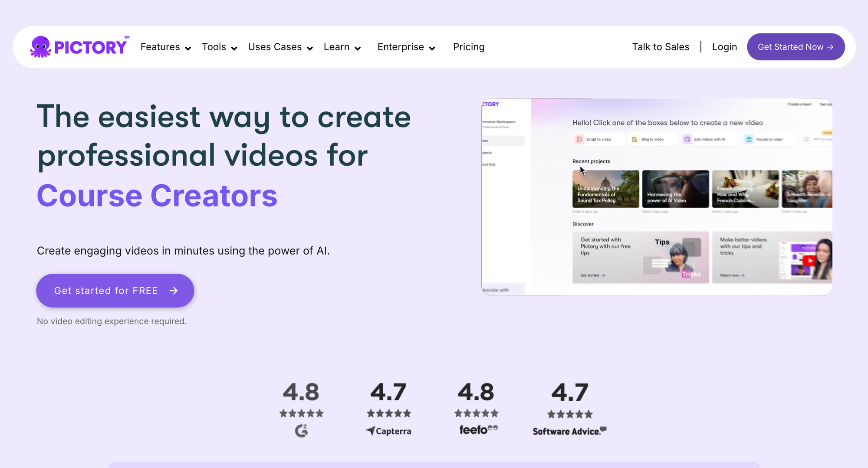The height and width of the screenshot is (468, 868).
Task: Open the Learn dropdown
Action: [342, 47]
